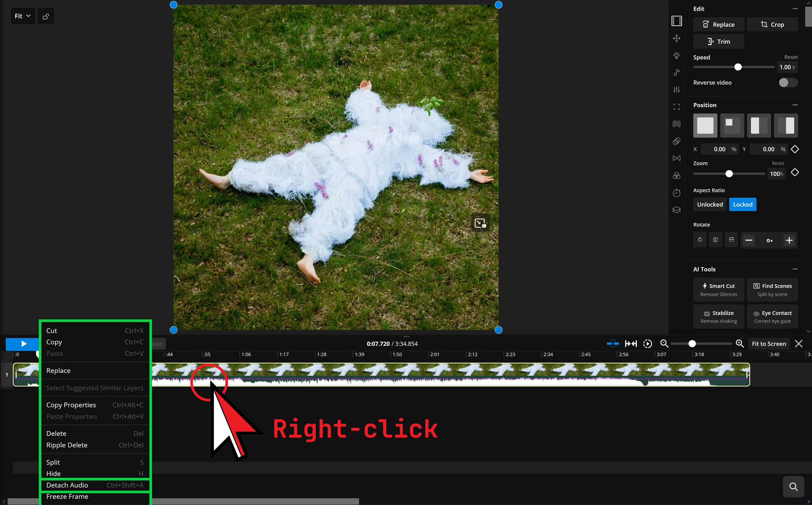Click the Speed slider handle
Viewport: 812px width, 505px height.
pyautogui.click(x=738, y=67)
